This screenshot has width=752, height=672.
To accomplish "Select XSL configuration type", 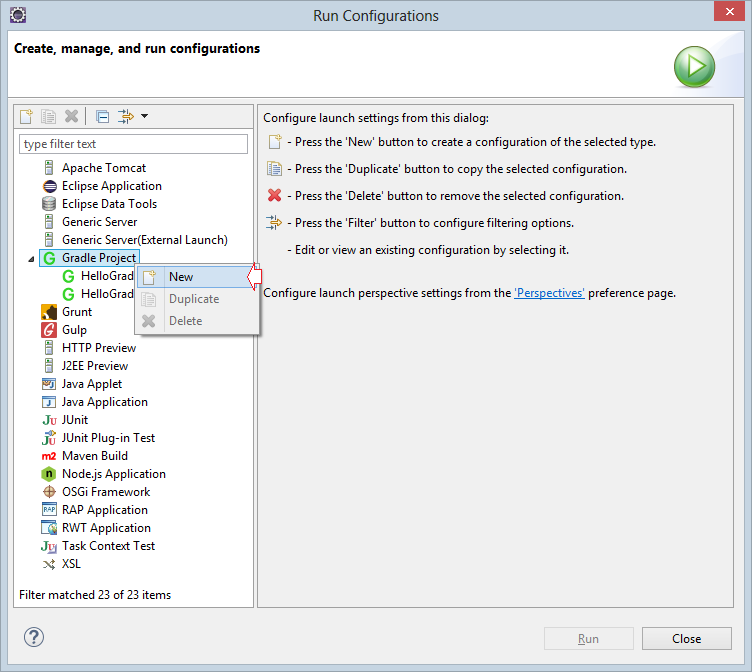I will (x=71, y=564).
